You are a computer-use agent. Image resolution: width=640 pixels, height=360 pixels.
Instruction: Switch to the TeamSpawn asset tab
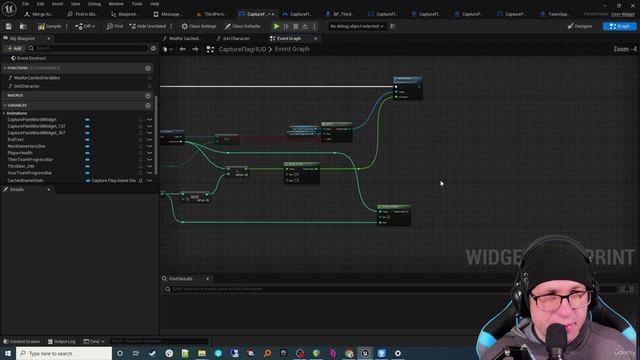(x=554, y=14)
